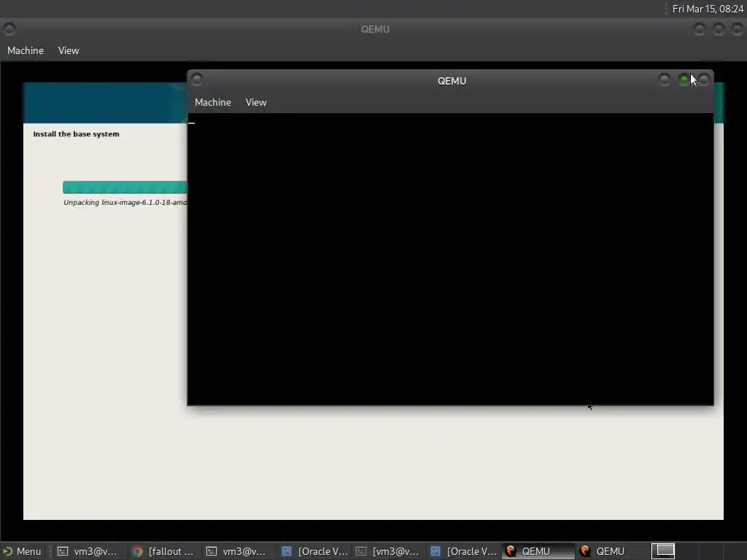Close the front QEMU window

(704, 79)
